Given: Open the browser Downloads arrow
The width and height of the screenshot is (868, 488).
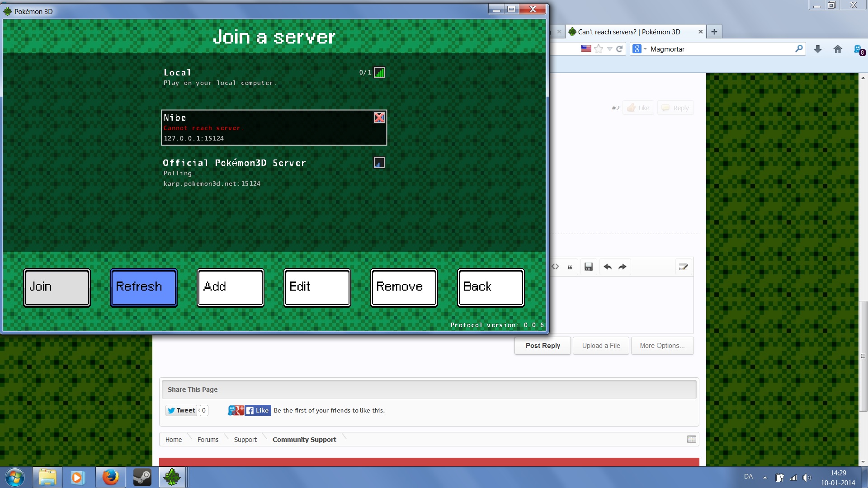Looking at the screenshot, I should (x=818, y=49).
